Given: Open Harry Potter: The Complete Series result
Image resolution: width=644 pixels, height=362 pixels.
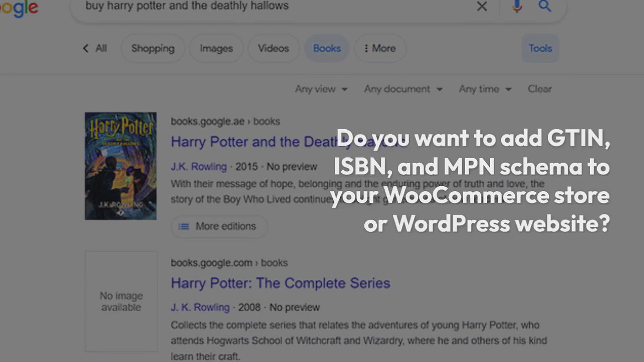Looking at the screenshot, I should 280,283.
